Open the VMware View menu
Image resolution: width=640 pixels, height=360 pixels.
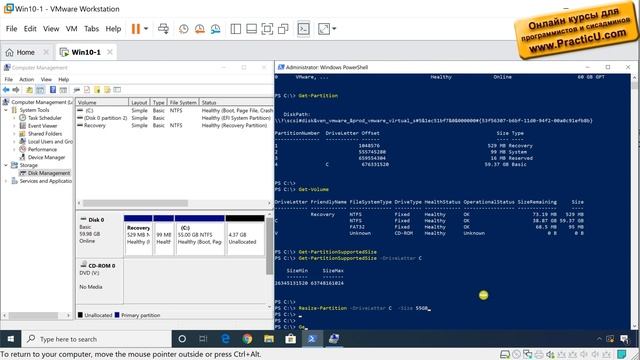tap(51, 29)
